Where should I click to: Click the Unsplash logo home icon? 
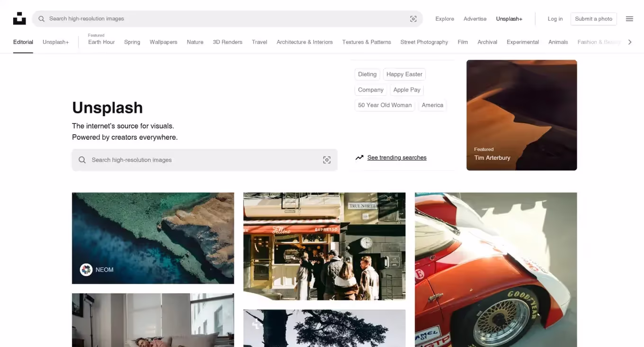pyautogui.click(x=19, y=18)
